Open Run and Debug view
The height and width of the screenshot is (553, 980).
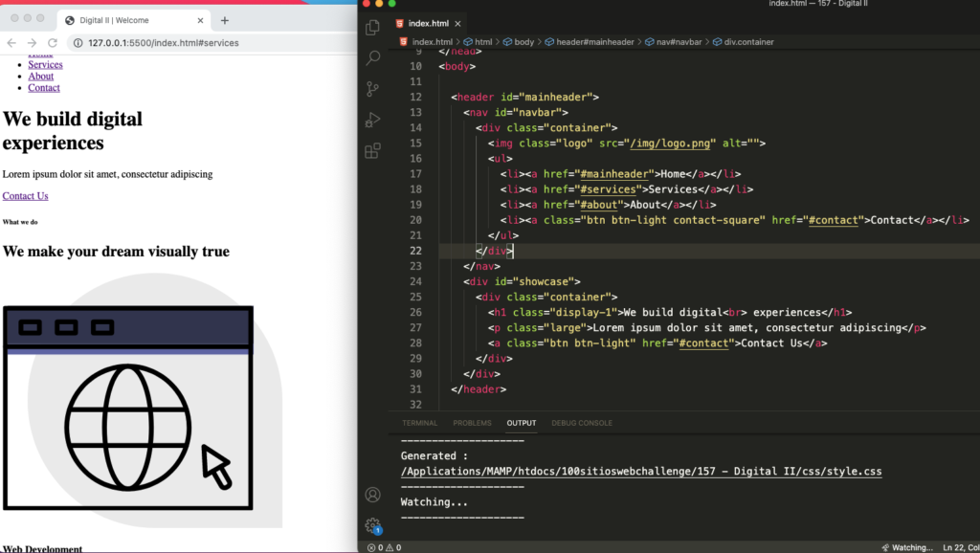[372, 120]
